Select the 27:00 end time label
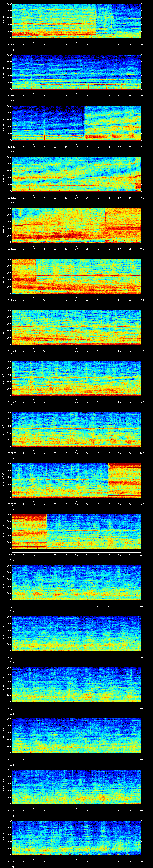Image resolution: width=153 pixels, height=868 pixels. (x=141, y=657)
